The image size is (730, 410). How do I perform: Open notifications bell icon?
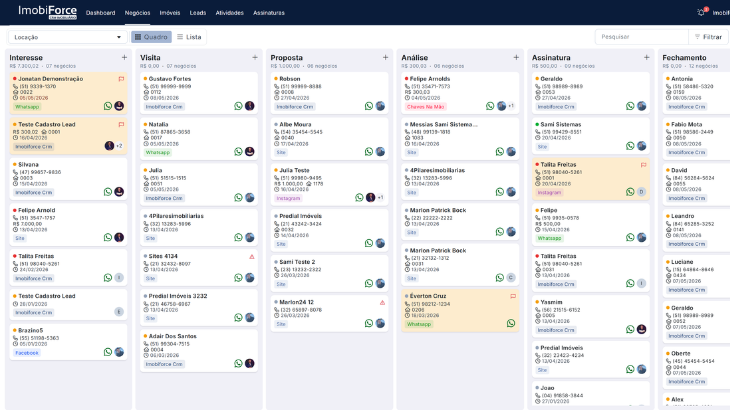click(701, 13)
